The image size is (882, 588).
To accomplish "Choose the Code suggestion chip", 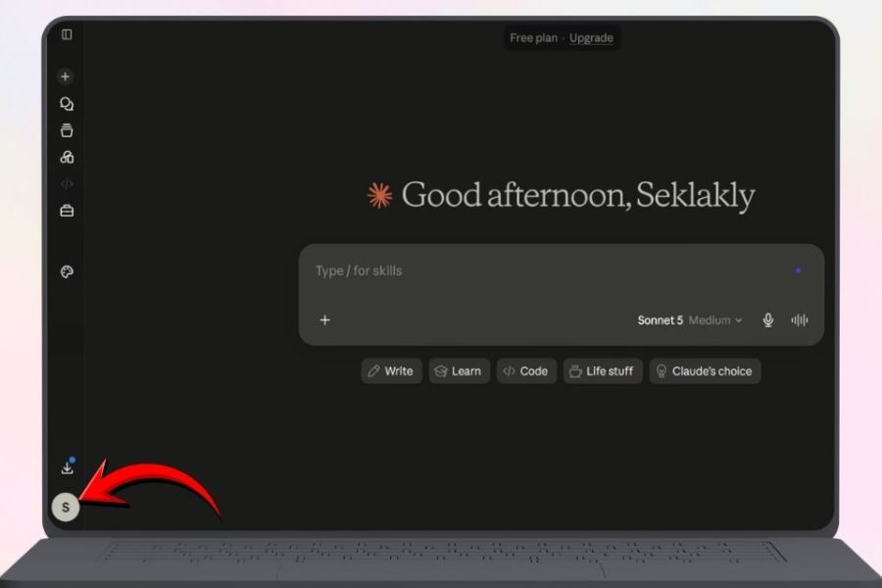I will pyautogui.click(x=526, y=371).
